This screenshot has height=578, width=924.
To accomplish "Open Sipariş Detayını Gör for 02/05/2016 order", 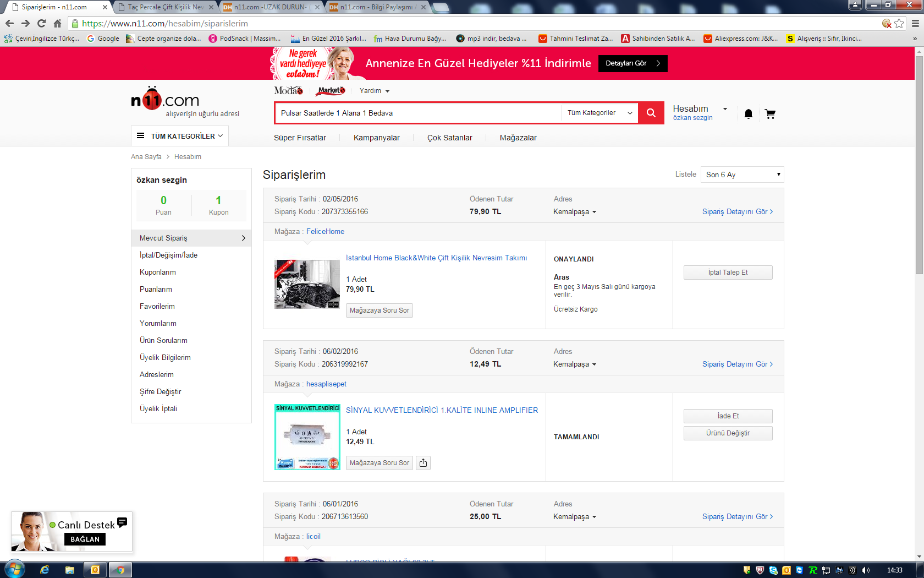I will click(x=738, y=212).
